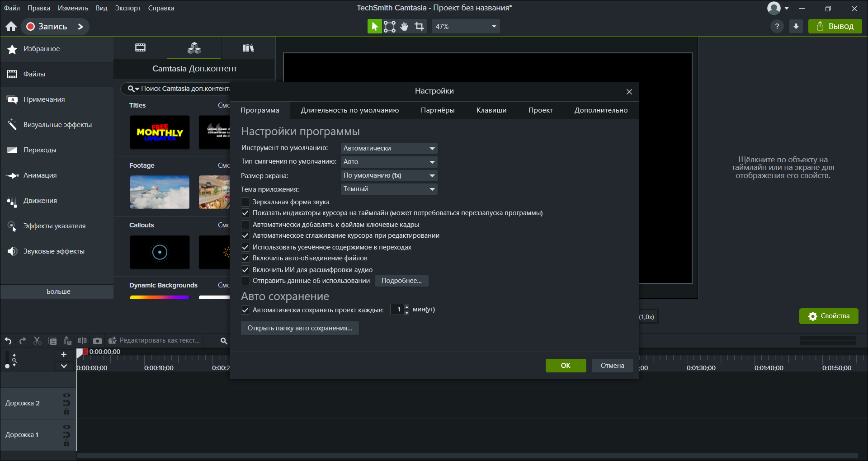This screenshot has height=461, width=868.
Task: Open the canvas zoom 47% dropdown
Action: click(x=466, y=27)
